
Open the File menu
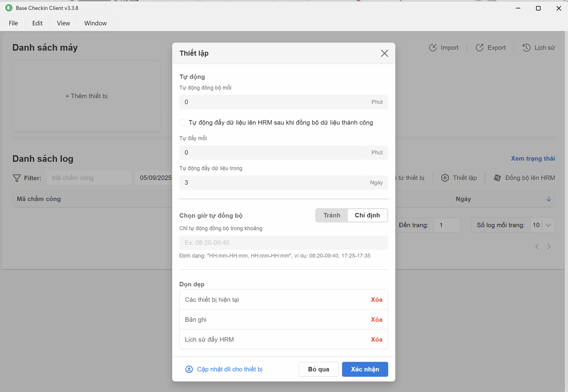click(13, 23)
